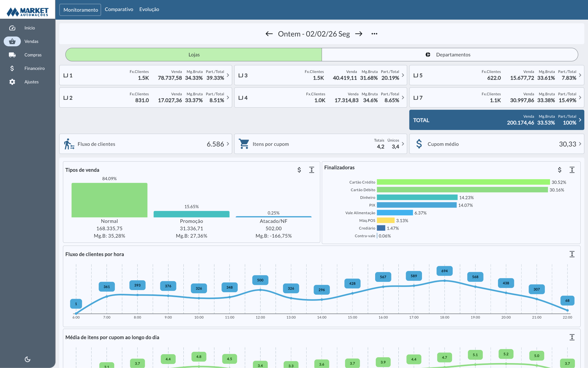
Task: Open the Comparativo tab
Action: point(119,10)
